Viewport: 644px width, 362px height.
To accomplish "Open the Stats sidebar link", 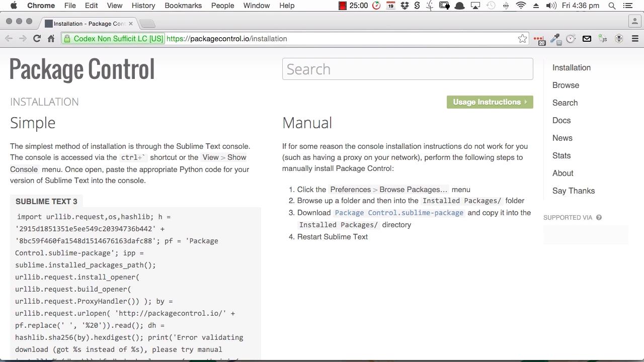I will [x=561, y=155].
